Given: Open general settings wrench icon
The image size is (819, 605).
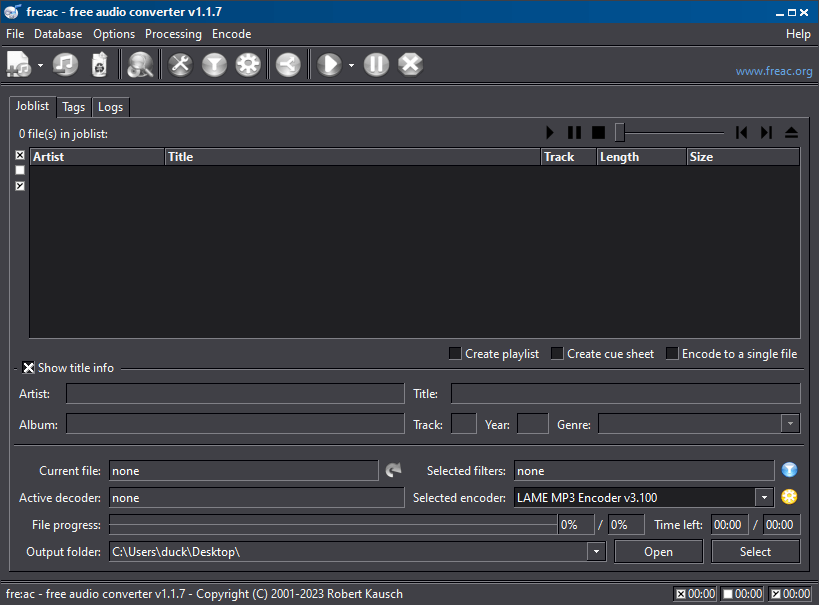Looking at the screenshot, I should (x=180, y=65).
